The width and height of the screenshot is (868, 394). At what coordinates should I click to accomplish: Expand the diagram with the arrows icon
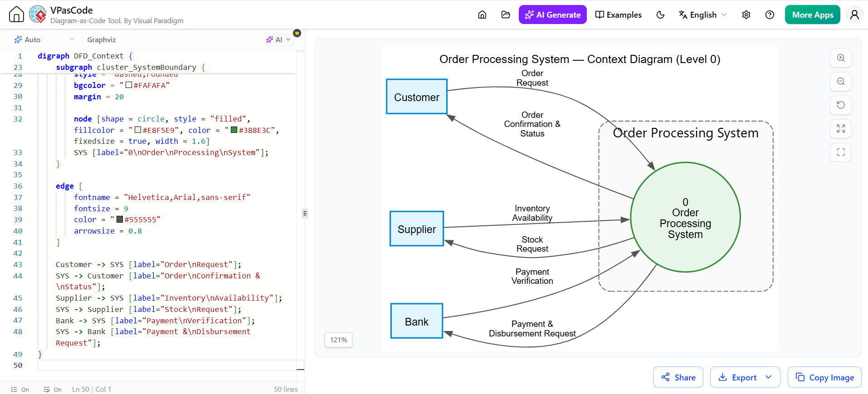(x=841, y=129)
